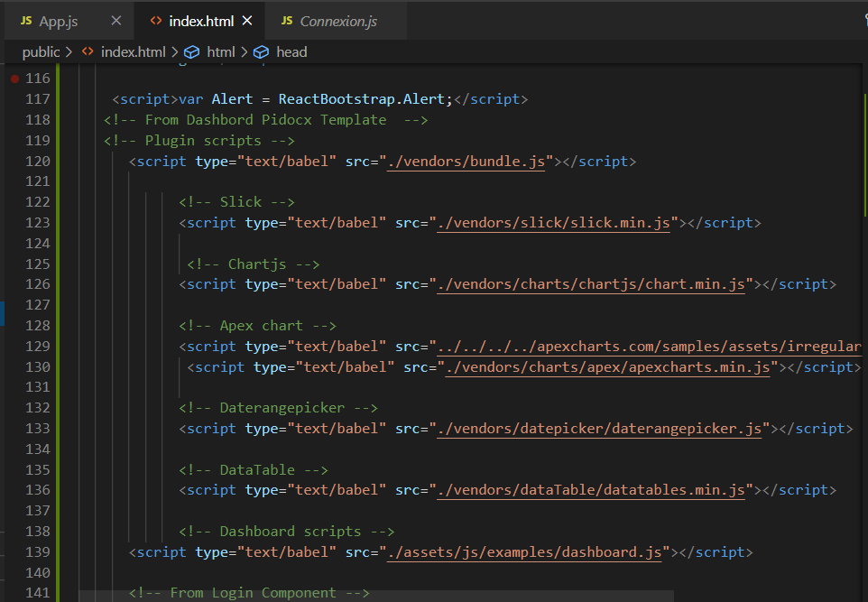This screenshot has width=868, height=602.
Task: Click the html symbol cube icon in breadcrumb
Action: [x=191, y=52]
